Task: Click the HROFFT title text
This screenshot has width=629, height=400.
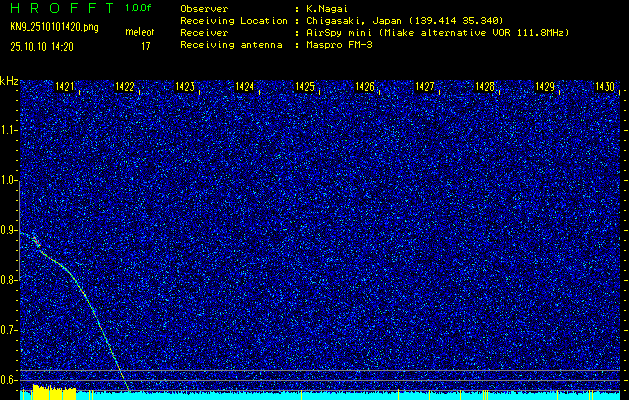Action: point(60,7)
